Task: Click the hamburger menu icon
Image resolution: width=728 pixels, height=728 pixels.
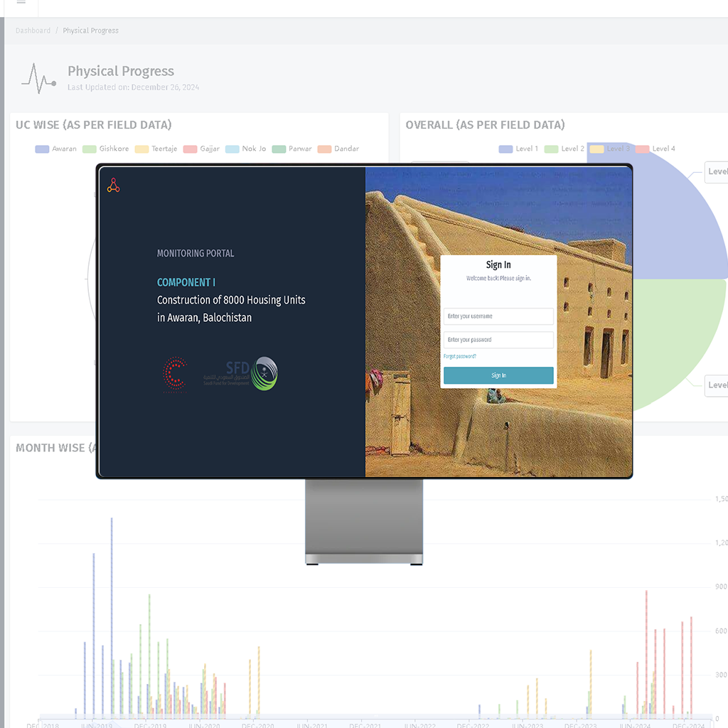Action: coord(21,3)
